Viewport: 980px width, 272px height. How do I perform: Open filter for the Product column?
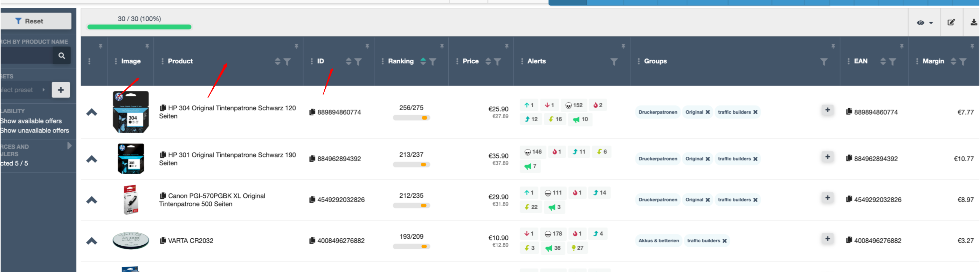[287, 62]
